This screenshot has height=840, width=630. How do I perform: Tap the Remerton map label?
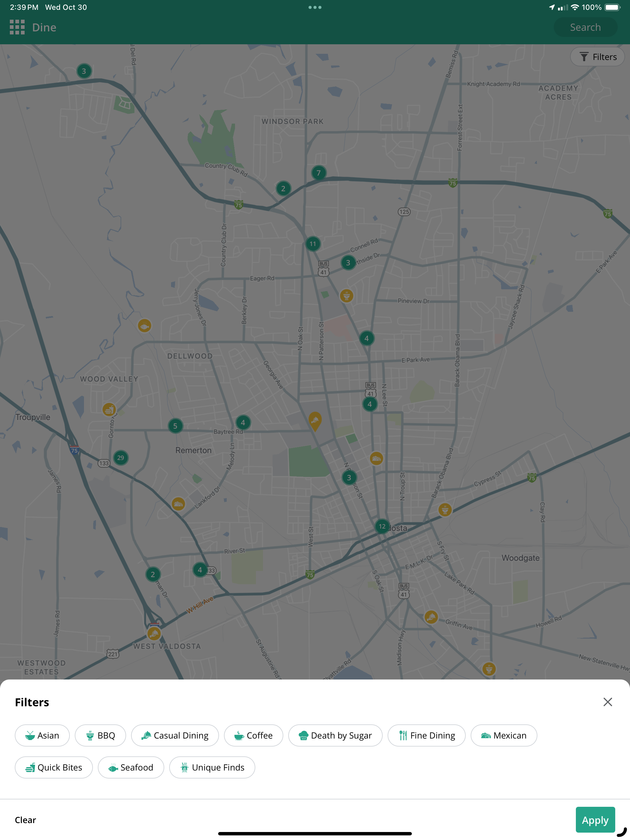pos(193,450)
